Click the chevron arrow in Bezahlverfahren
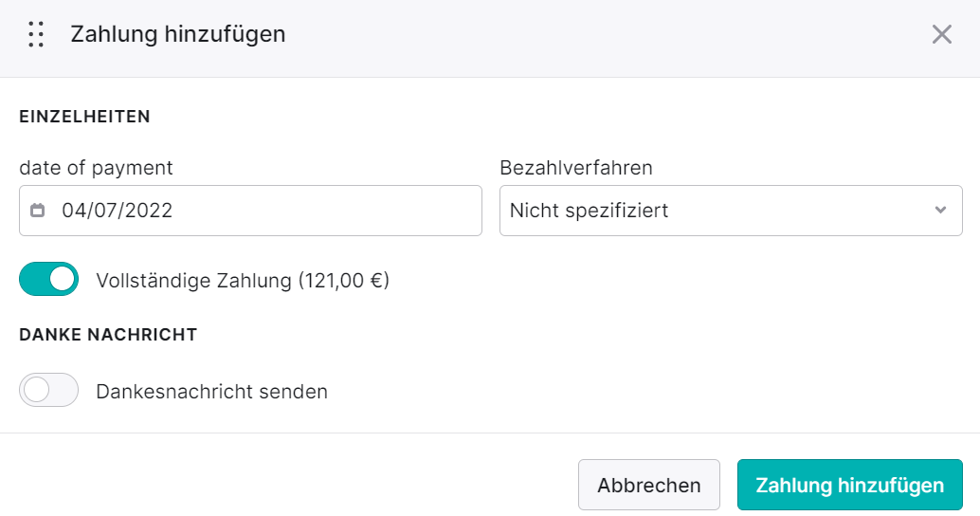Screen dimensions: 980x516 pyautogui.click(x=940, y=211)
